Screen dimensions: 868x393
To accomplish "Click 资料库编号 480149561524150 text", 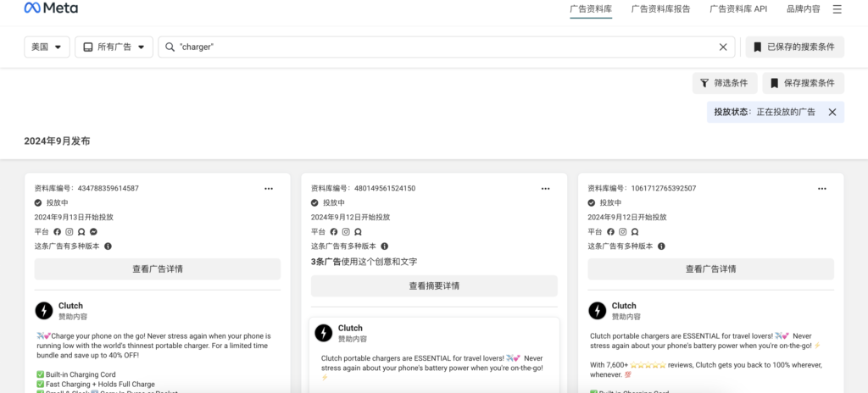I will click(x=363, y=188).
